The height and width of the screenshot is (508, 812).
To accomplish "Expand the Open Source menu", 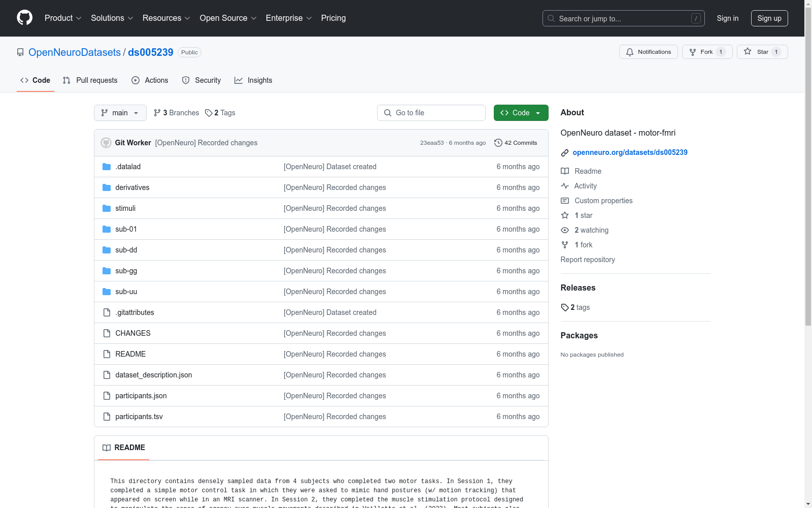I will (x=228, y=18).
